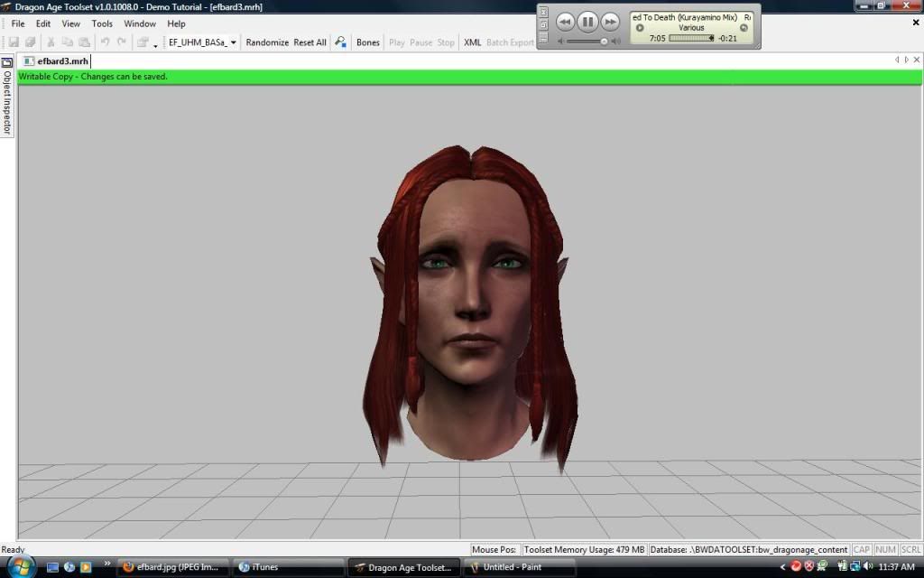Show hidden system tray icons

click(783, 567)
